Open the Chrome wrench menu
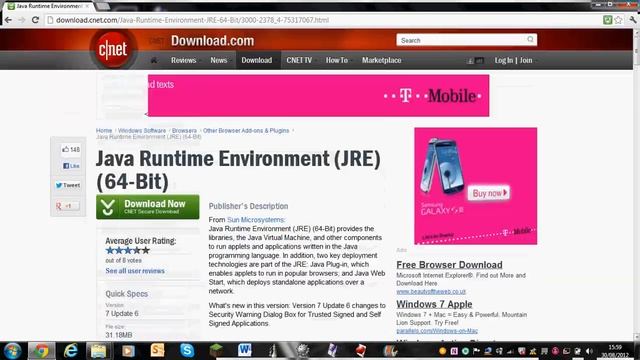Image resolution: width=640 pixels, height=360 pixels. tap(633, 20)
